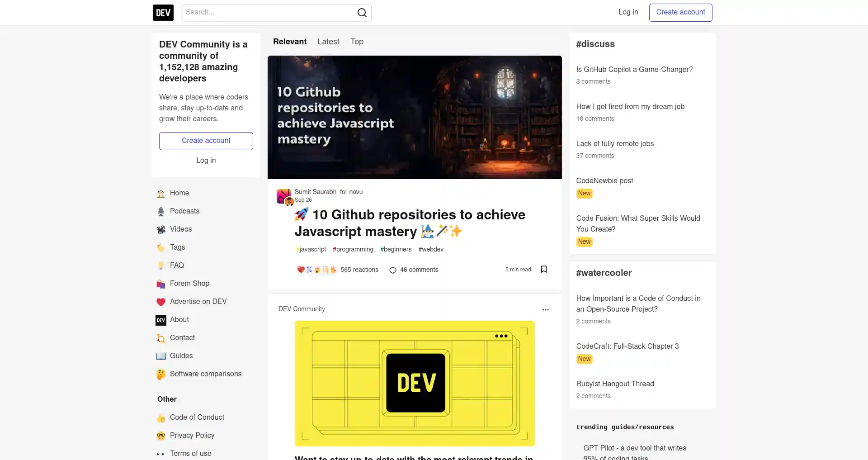Click the Videos camera icon
Image resolution: width=868 pixels, height=460 pixels.
click(161, 230)
